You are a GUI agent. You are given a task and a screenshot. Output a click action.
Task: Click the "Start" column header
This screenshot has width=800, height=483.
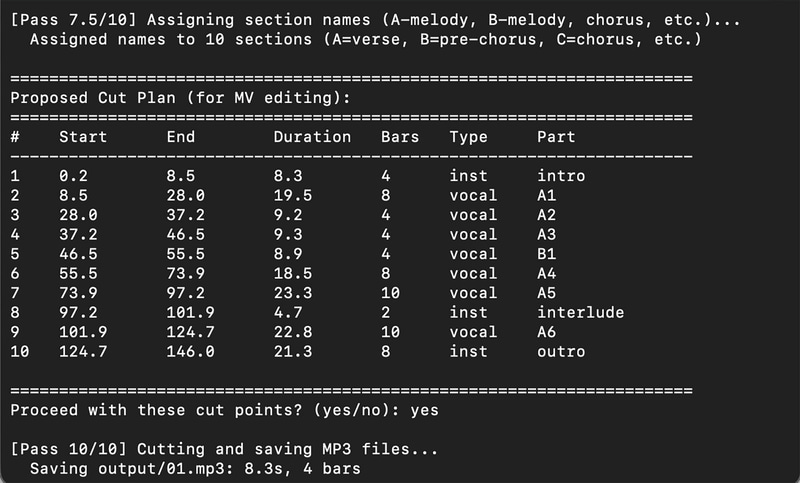coord(83,136)
